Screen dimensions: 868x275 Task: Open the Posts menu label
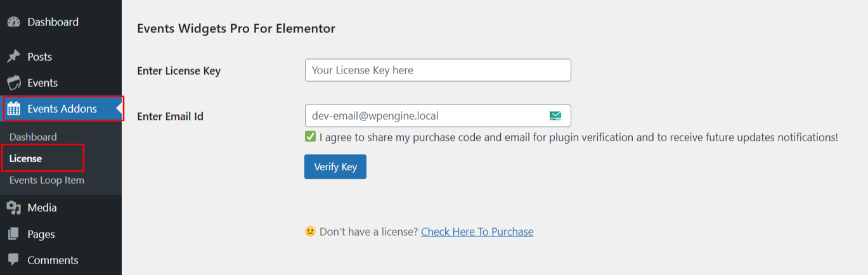click(x=39, y=57)
